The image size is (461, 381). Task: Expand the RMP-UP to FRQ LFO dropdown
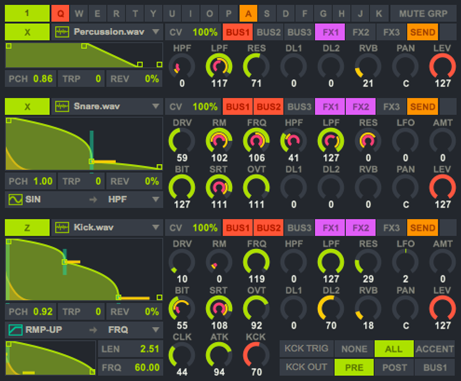pos(155,330)
